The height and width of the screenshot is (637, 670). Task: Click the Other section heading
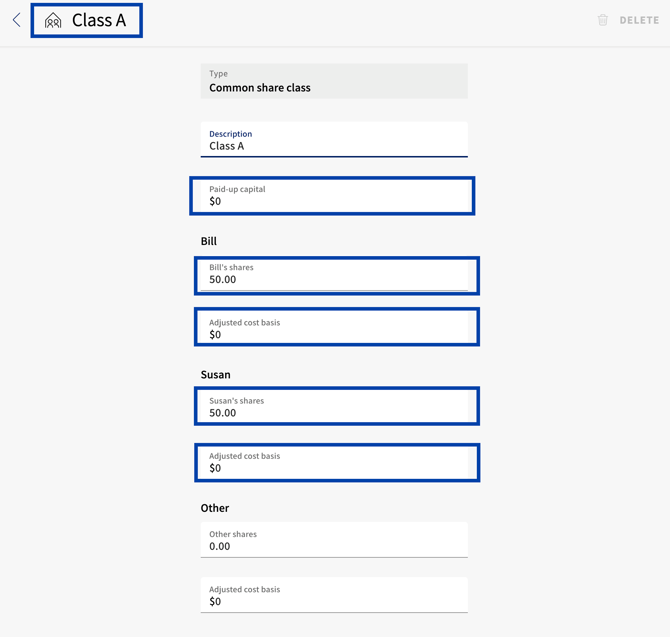(x=215, y=508)
